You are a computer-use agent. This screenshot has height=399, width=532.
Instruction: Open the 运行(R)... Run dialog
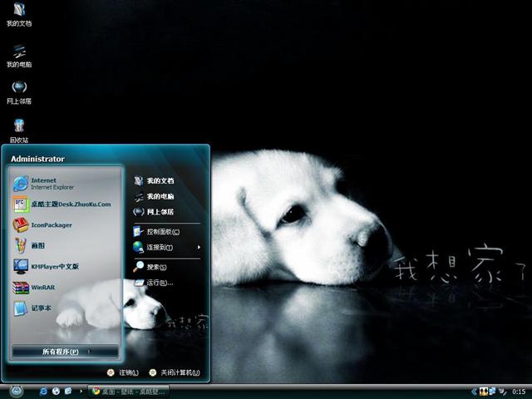click(x=159, y=283)
